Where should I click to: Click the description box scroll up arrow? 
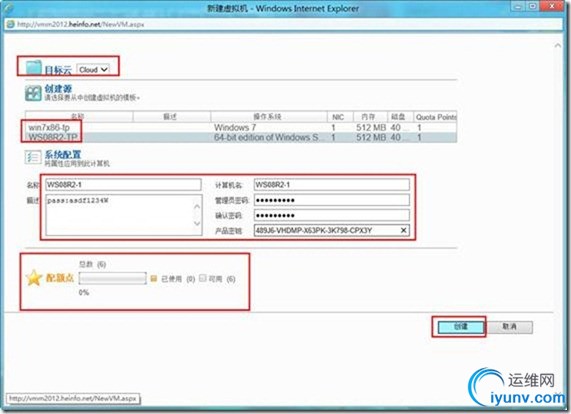tap(197, 206)
